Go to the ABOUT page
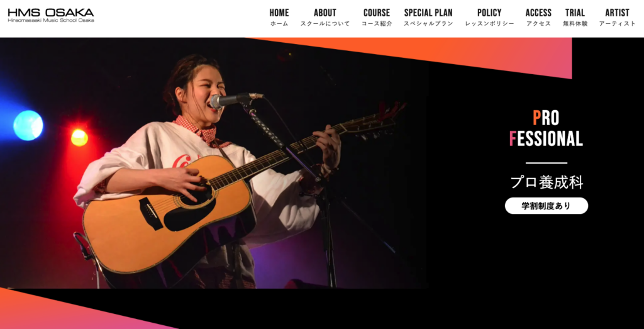644x329 pixels. click(x=325, y=17)
